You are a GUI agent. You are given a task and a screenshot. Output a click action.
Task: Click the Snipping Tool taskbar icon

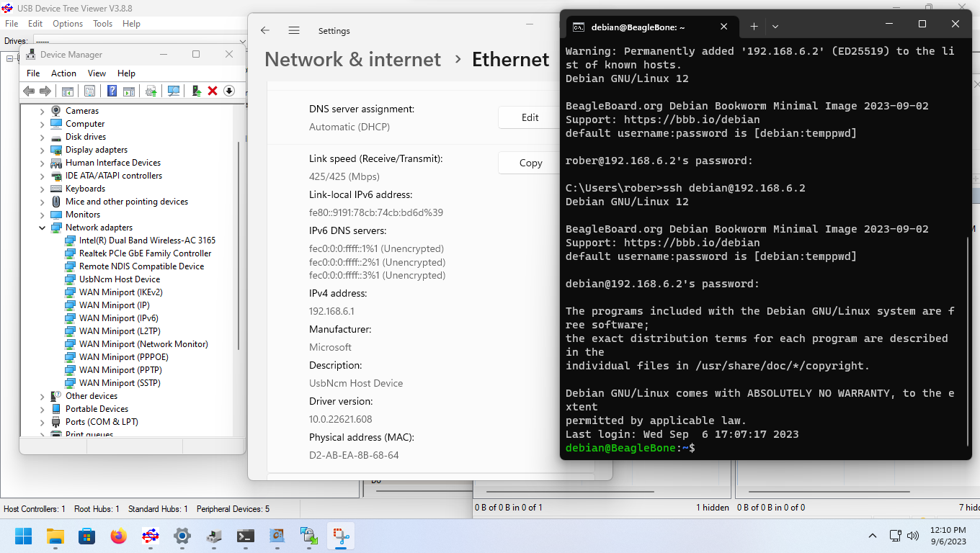pos(341,536)
